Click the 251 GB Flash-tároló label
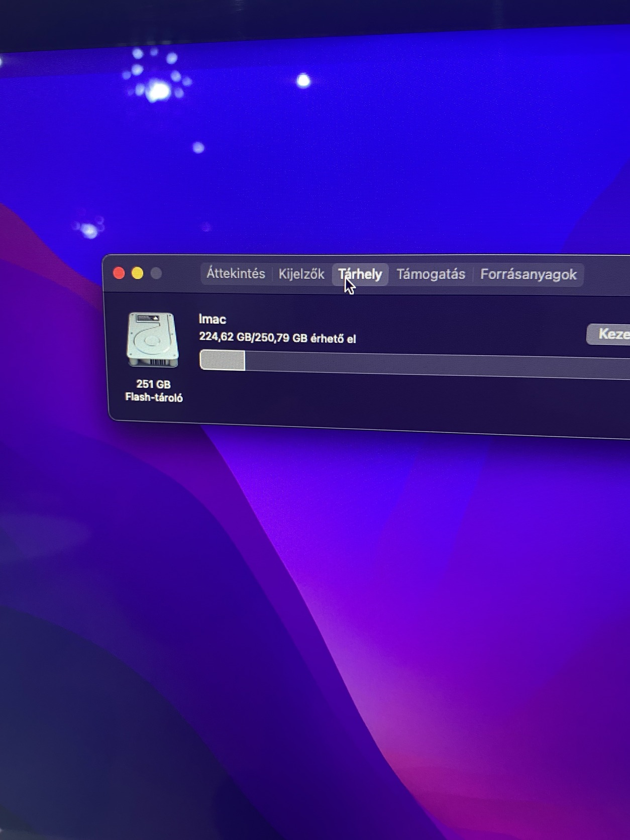630x840 pixels. [154, 391]
